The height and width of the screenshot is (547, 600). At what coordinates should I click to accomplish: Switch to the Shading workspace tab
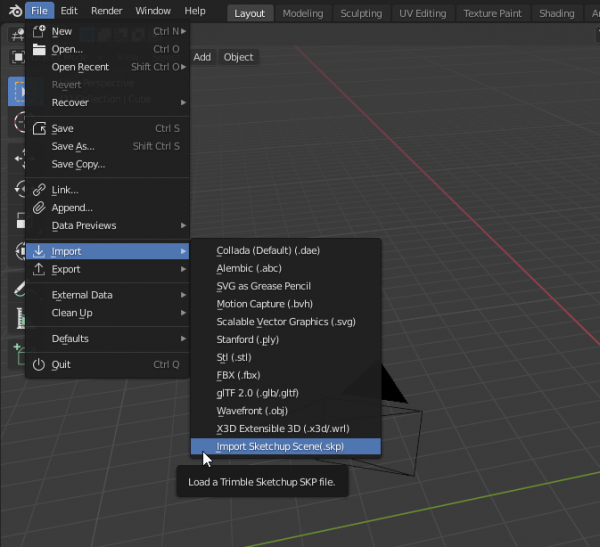tap(557, 13)
